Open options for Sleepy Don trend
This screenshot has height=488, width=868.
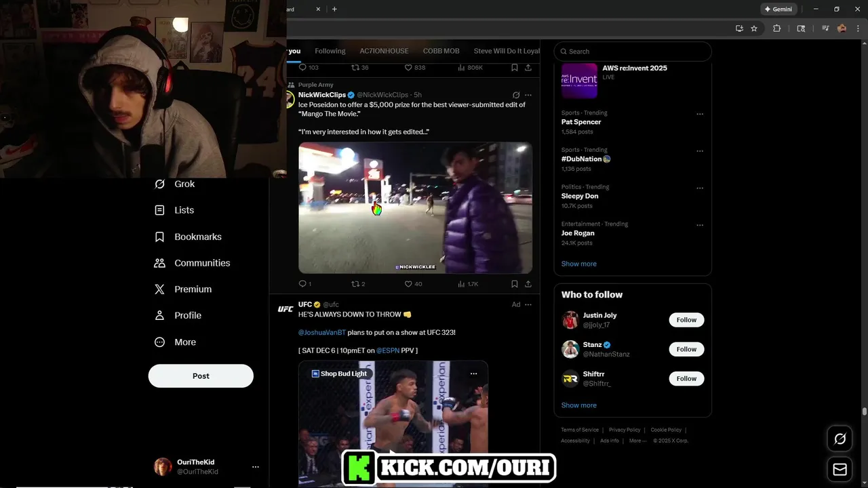point(700,188)
